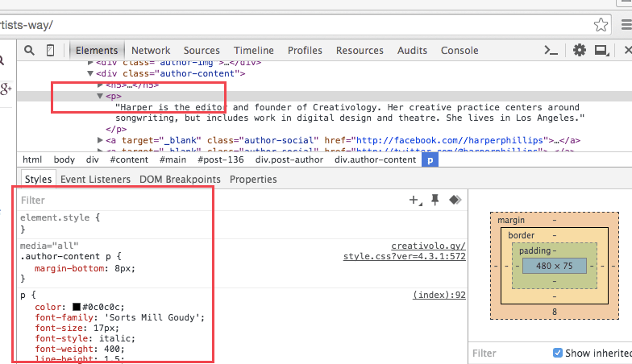Click the search magnifier icon in DevTools
632x364 pixels.
(x=29, y=50)
